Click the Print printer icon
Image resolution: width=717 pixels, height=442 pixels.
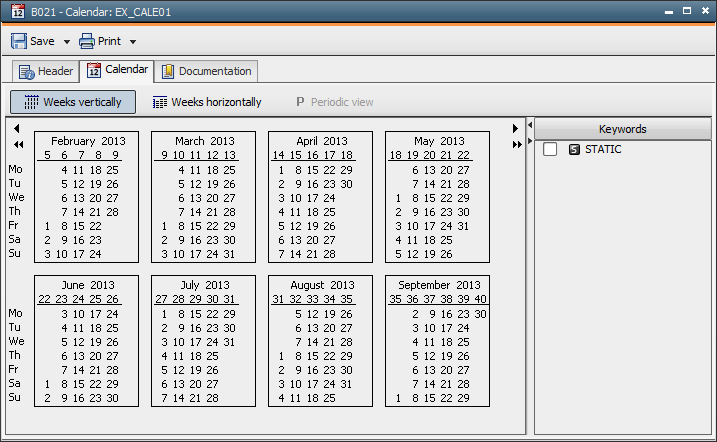point(87,41)
